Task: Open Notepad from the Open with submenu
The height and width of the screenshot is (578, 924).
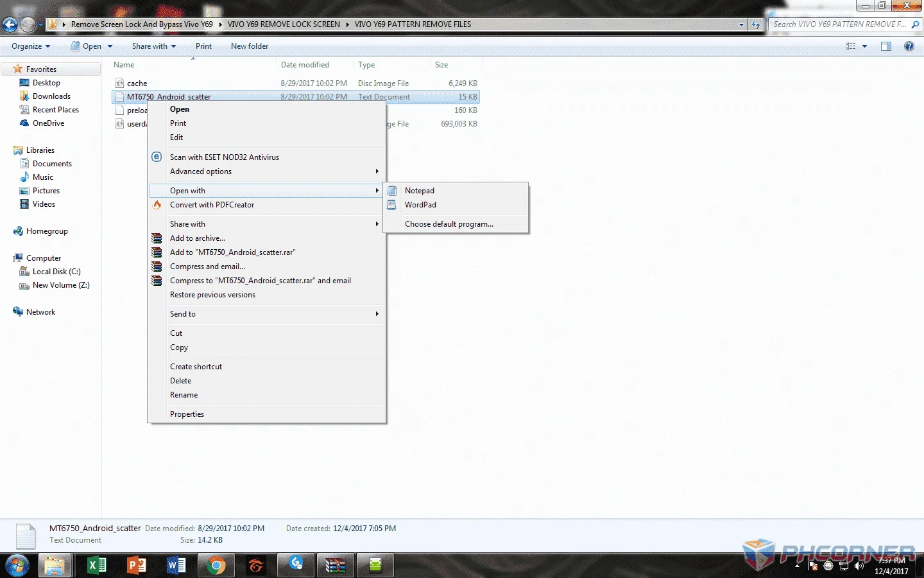Action: [x=419, y=191]
